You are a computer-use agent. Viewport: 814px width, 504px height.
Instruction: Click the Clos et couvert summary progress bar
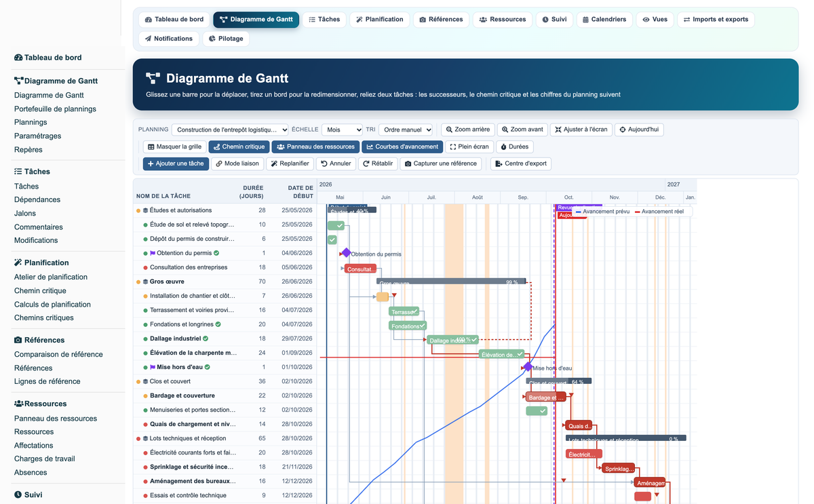[x=559, y=382]
